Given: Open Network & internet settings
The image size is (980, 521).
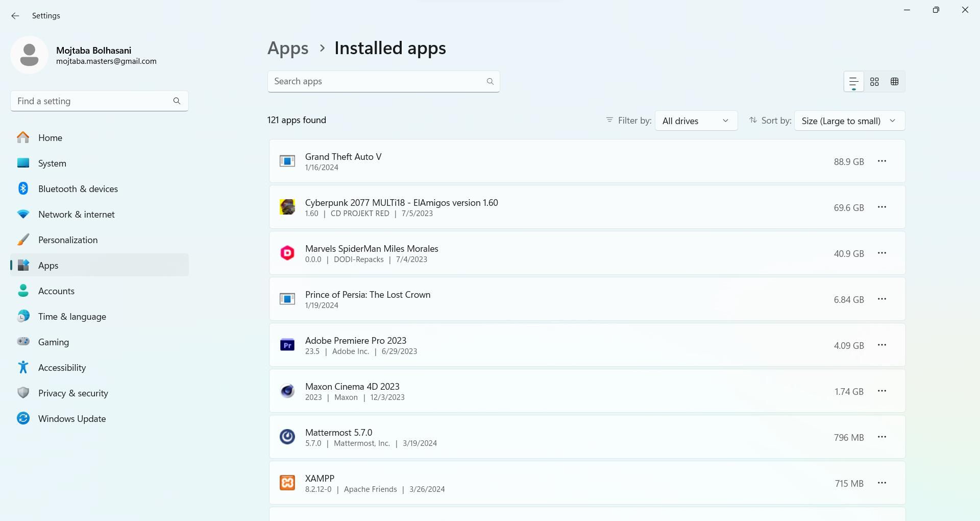Looking at the screenshot, I should click(x=100, y=214).
